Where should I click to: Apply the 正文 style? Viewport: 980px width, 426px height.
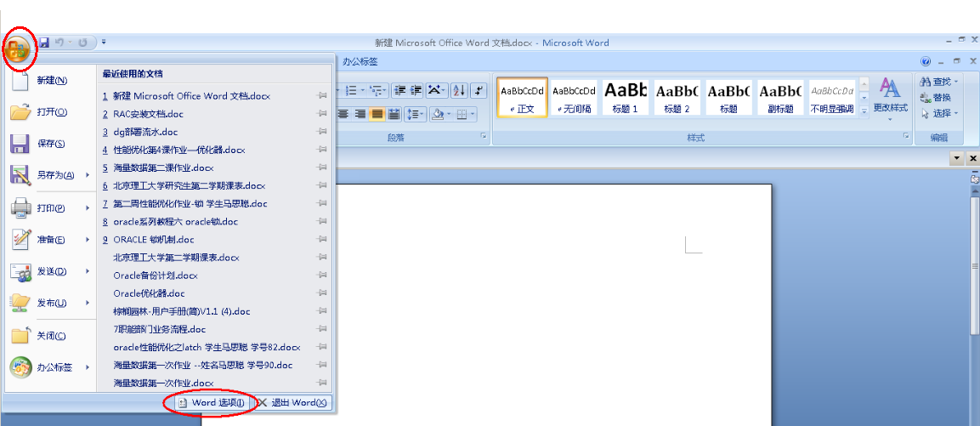(x=523, y=97)
